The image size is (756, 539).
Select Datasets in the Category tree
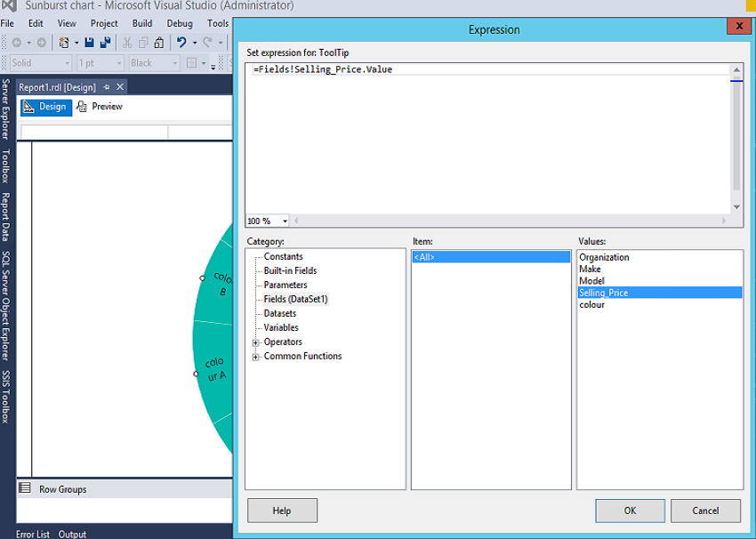pos(280,313)
